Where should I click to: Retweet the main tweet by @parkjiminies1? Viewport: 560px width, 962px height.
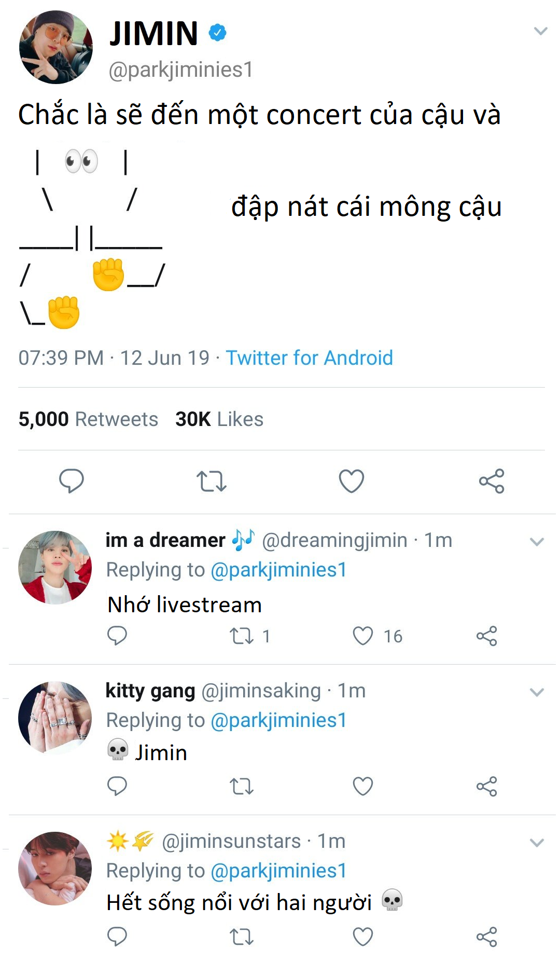click(x=212, y=481)
